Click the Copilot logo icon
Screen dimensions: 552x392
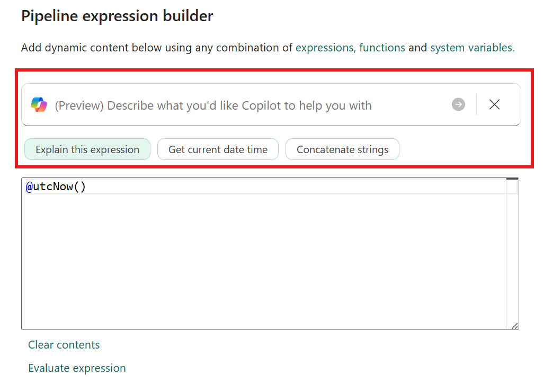(x=39, y=105)
